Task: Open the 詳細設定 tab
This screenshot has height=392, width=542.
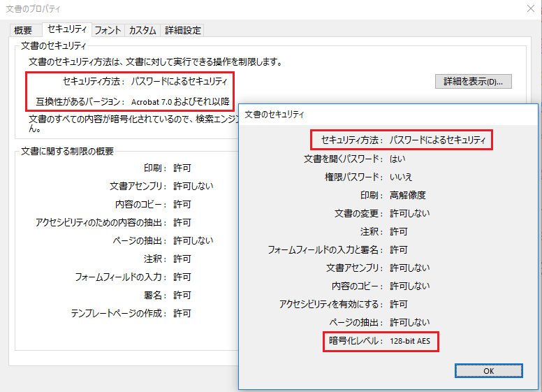Action: 183,31
